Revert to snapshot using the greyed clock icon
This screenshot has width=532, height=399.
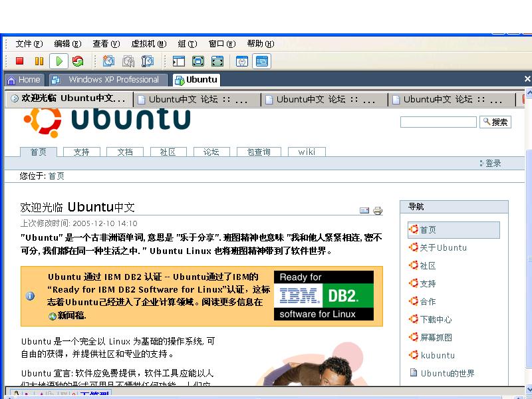pyautogui.click(x=128, y=61)
